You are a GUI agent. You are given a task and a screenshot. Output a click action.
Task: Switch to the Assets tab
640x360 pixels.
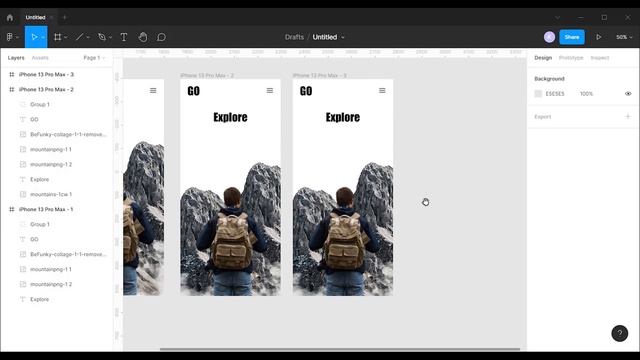click(x=40, y=58)
